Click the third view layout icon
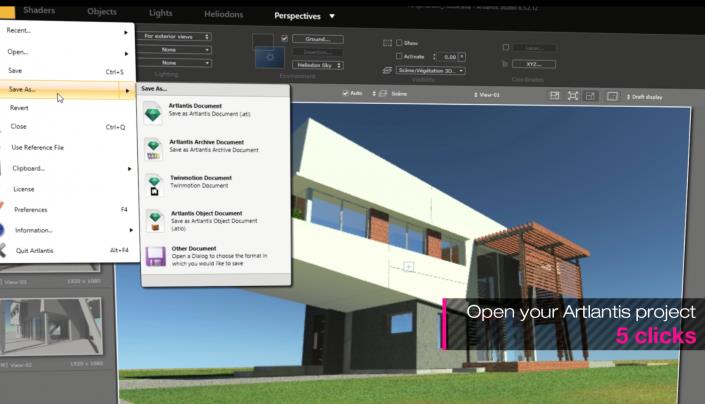The width and height of the screenshot is (705, 404). point(590,96)
